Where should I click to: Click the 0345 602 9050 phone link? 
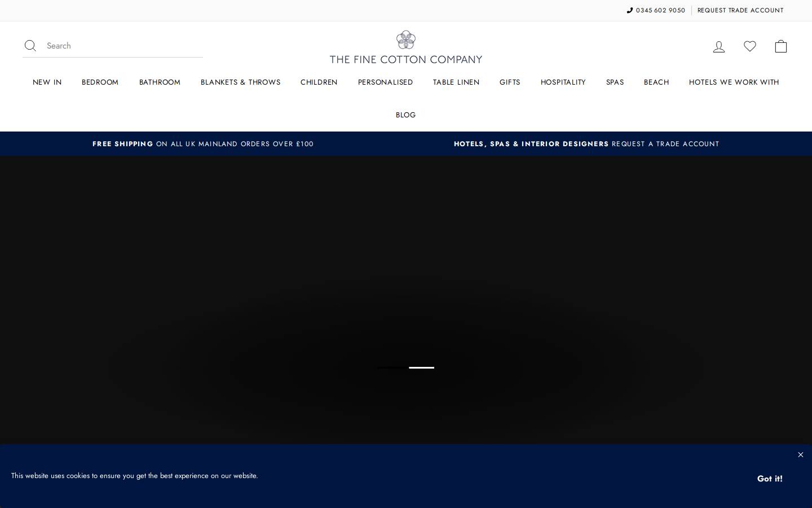[x=656, y=10]
